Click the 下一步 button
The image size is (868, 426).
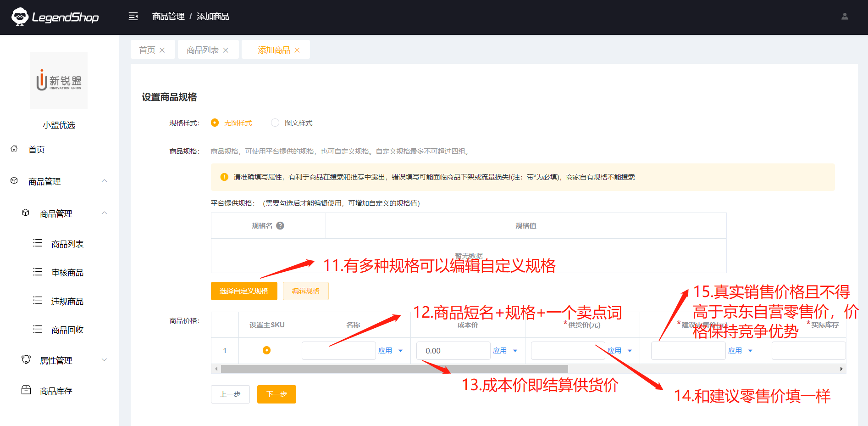pyautogui.click(x=276, y=394)
